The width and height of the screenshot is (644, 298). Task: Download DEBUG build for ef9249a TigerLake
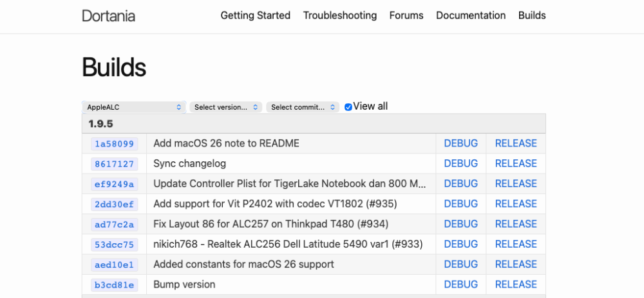click(461, 184)
